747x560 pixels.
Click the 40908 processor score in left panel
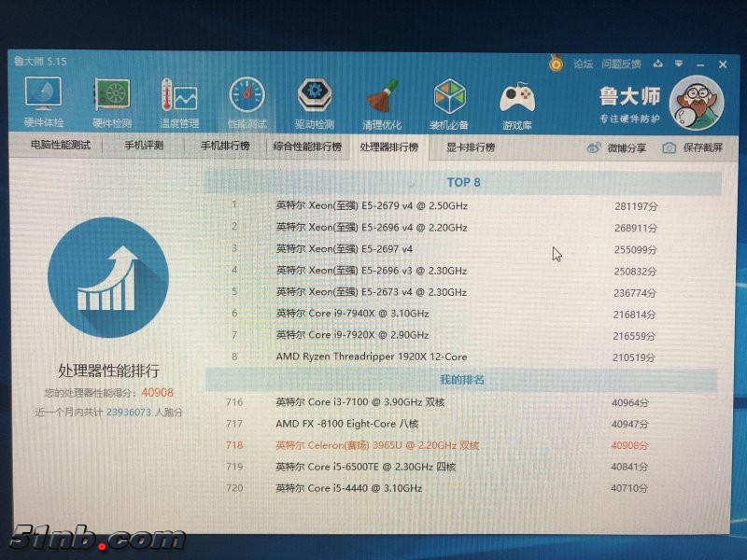157,392
